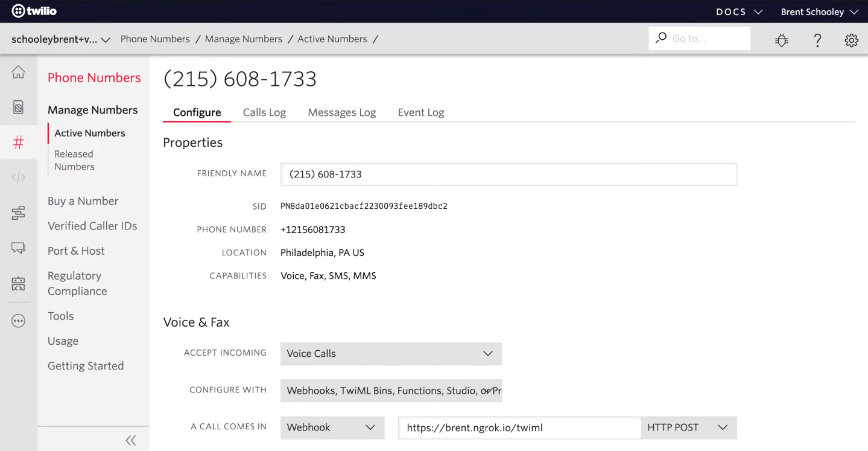Open the Webhook type dropdown
Screen dimensions: 868x451
[332, 427]
